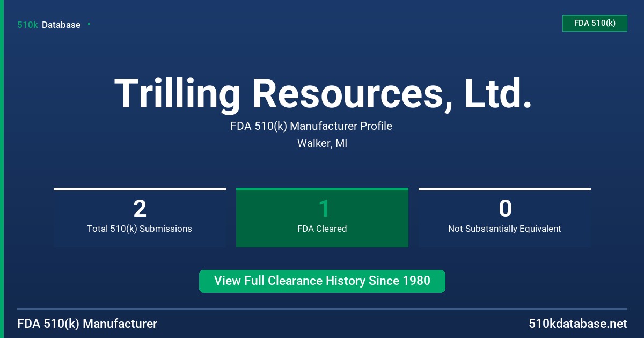
Task: Click View Full Clearance History Since 1980
Action: (x=322, y=281)
